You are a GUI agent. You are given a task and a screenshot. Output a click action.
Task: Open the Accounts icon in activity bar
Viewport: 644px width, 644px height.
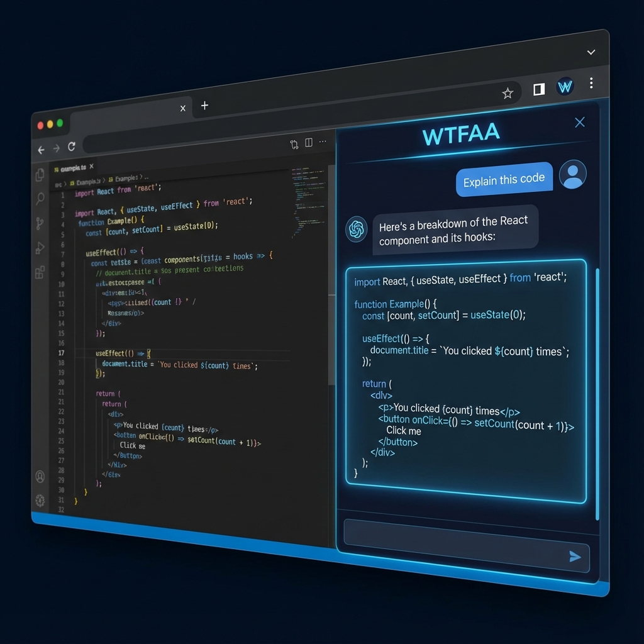[x=40, y=477]
